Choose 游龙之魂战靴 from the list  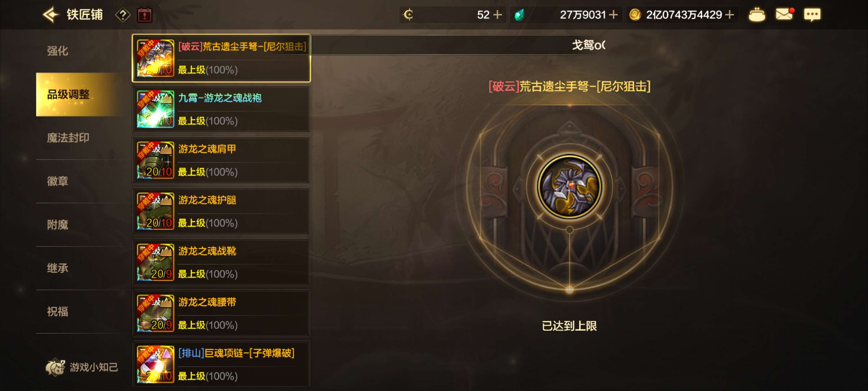[221, 262]
